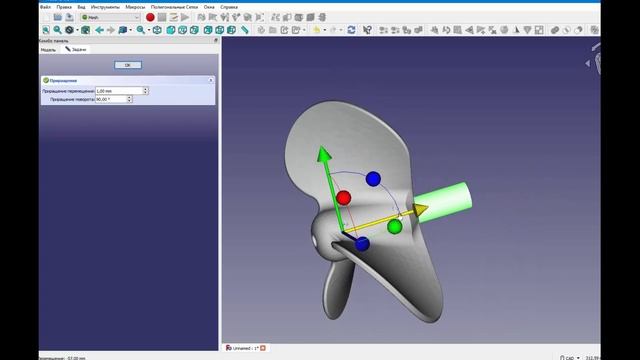Image resolution: width=640 pixels, height=360 pixels.
Task: Click the What's This help cursor
Action: (367, 30)
